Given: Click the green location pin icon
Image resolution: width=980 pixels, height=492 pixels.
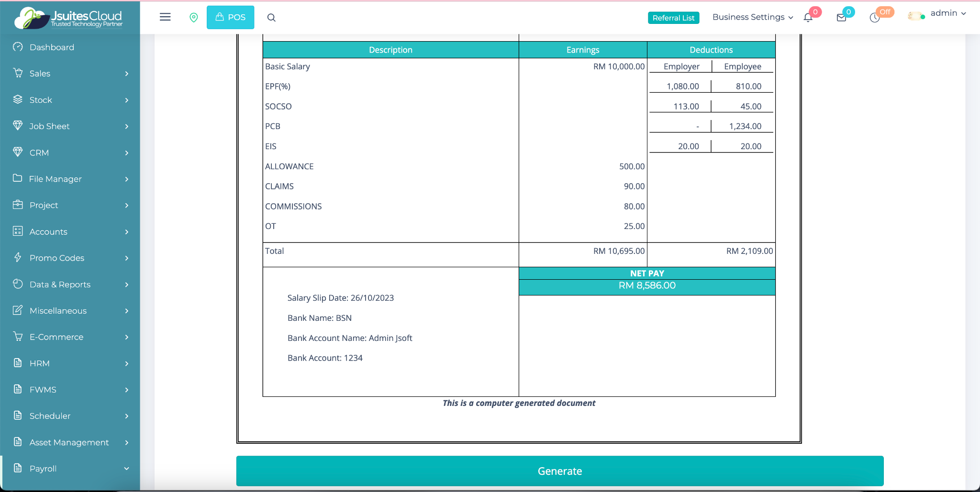Looking at the screenshot, I should 194,18.
